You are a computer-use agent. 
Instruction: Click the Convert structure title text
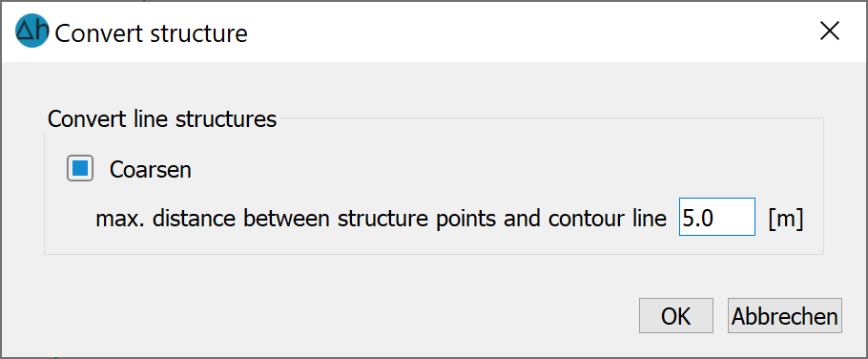click(151, 33)
